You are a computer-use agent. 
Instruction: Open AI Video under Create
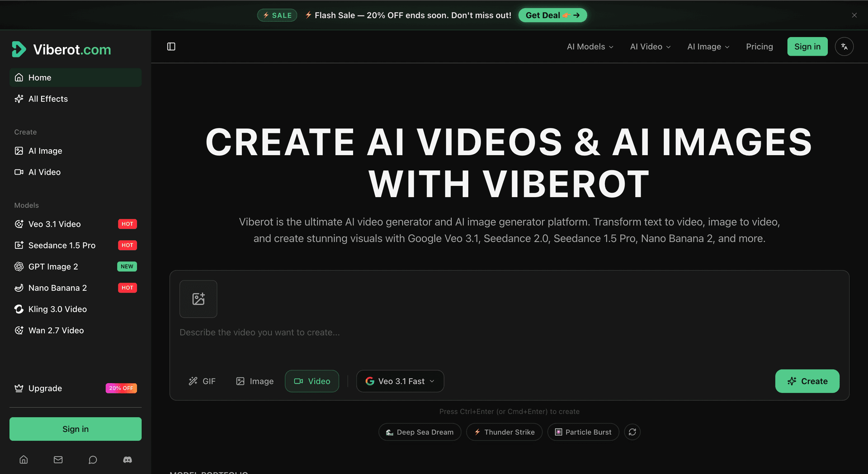point(75,172)
